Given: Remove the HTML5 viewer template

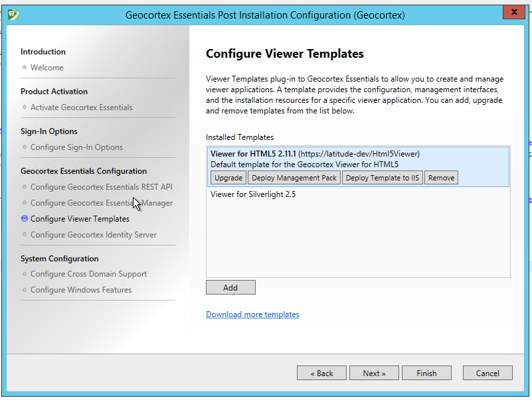Looking at the screenshot, I should (x=441, y=178).
